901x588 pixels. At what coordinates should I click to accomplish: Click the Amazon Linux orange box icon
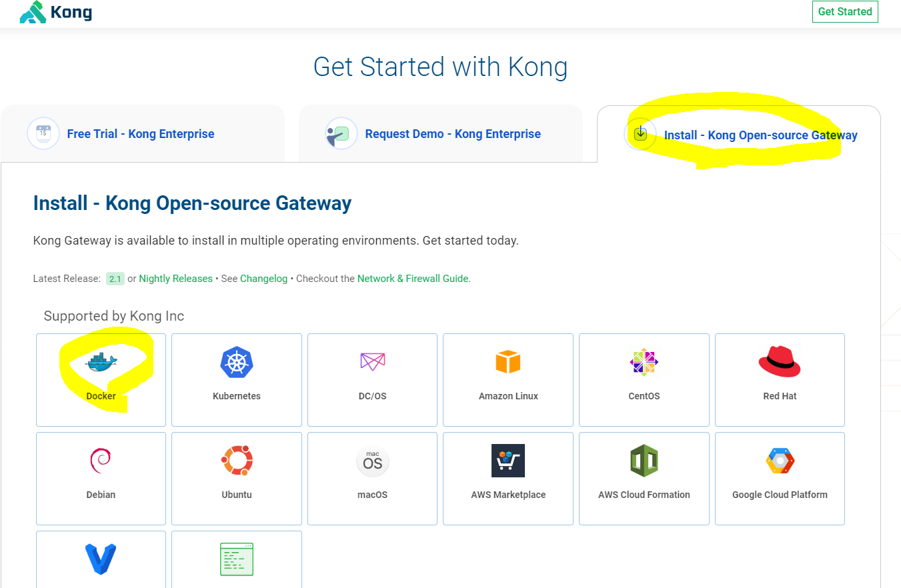508,361
